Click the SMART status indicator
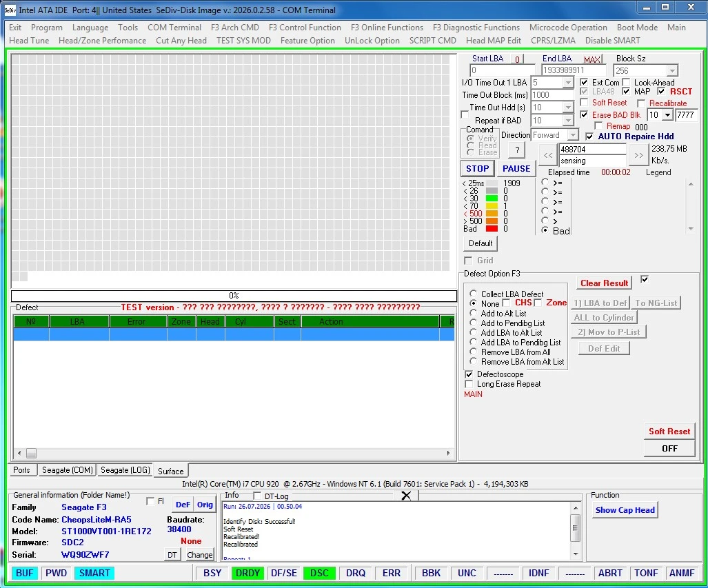 tap(94, 573)
